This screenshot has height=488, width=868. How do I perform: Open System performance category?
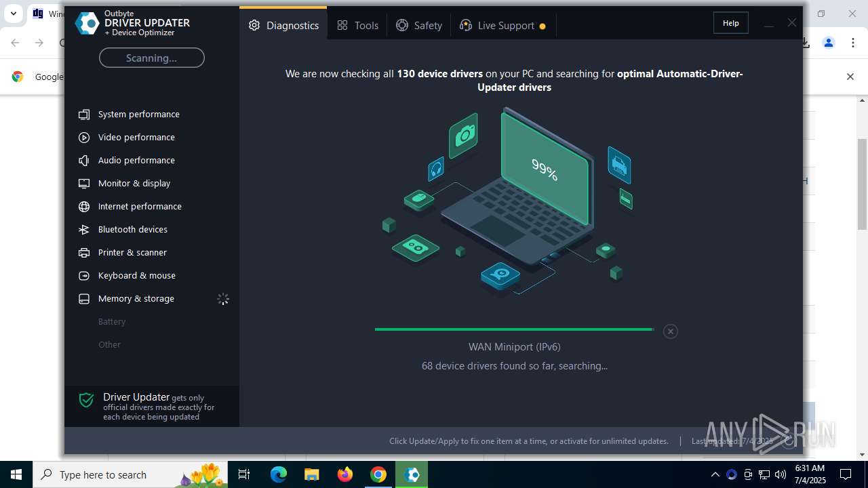[139, 115]
